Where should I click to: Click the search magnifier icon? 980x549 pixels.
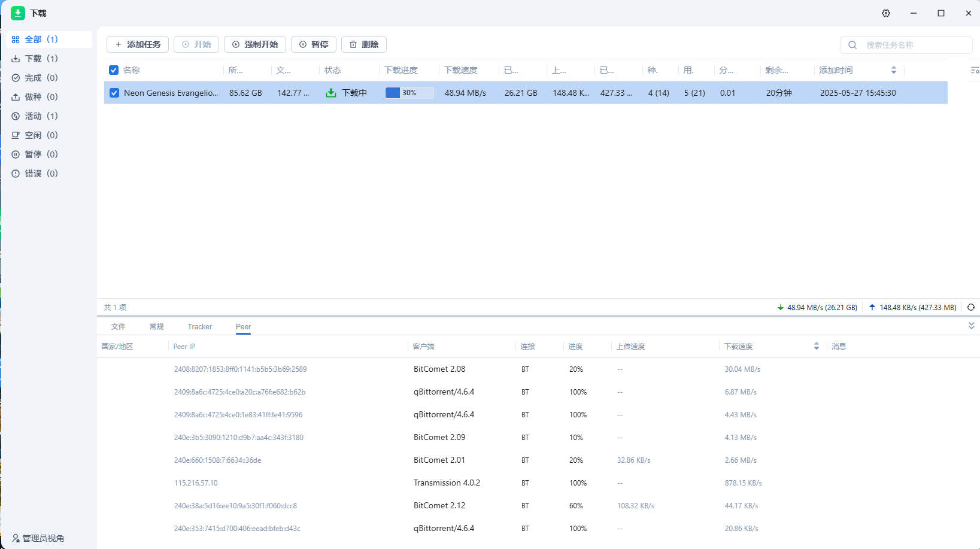[852, 45]
